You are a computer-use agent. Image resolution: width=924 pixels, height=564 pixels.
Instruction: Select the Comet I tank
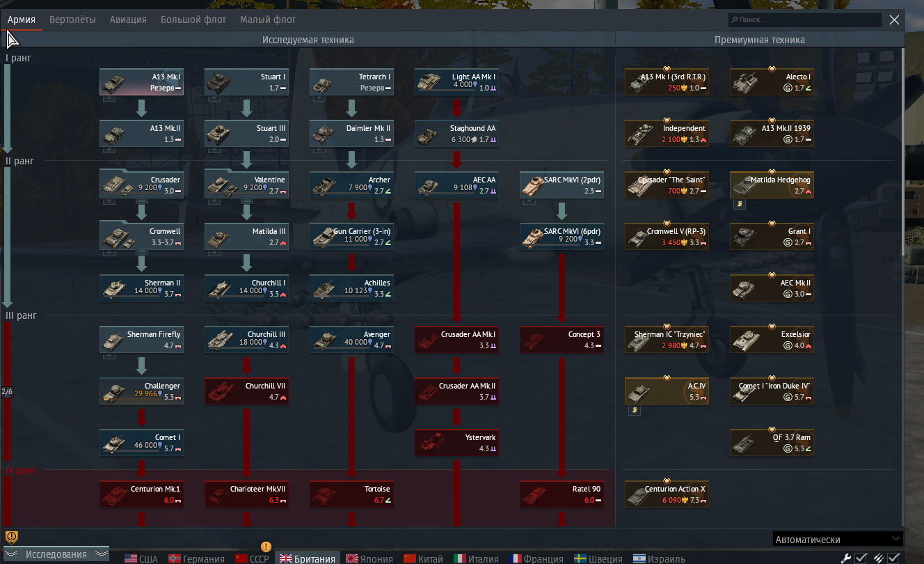(x=141, y=443)
